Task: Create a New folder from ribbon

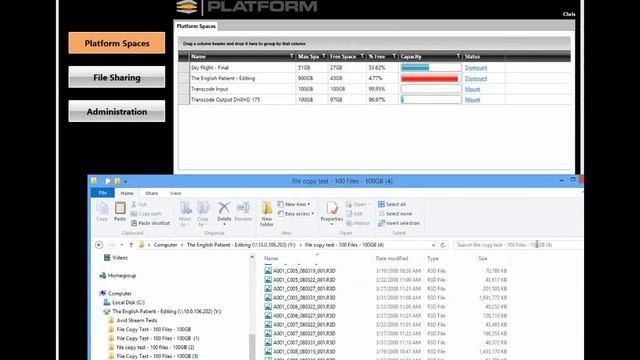Action: [x=267, y=213]
